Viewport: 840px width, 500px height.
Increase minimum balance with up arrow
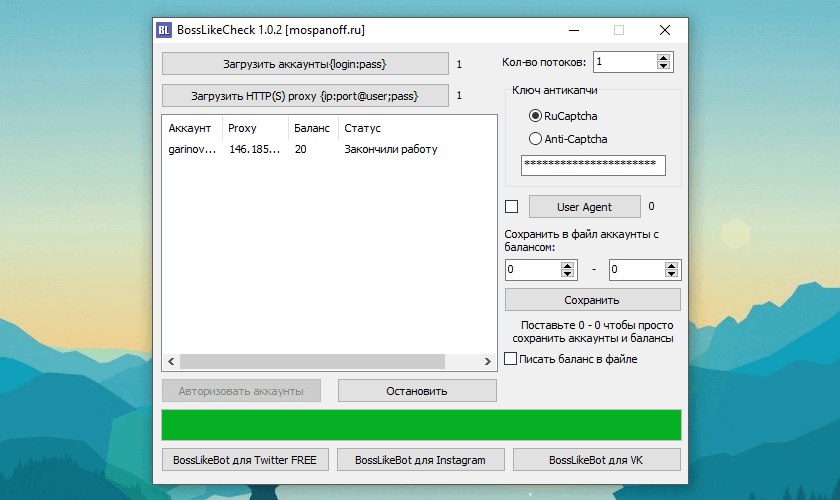(567, 265)
